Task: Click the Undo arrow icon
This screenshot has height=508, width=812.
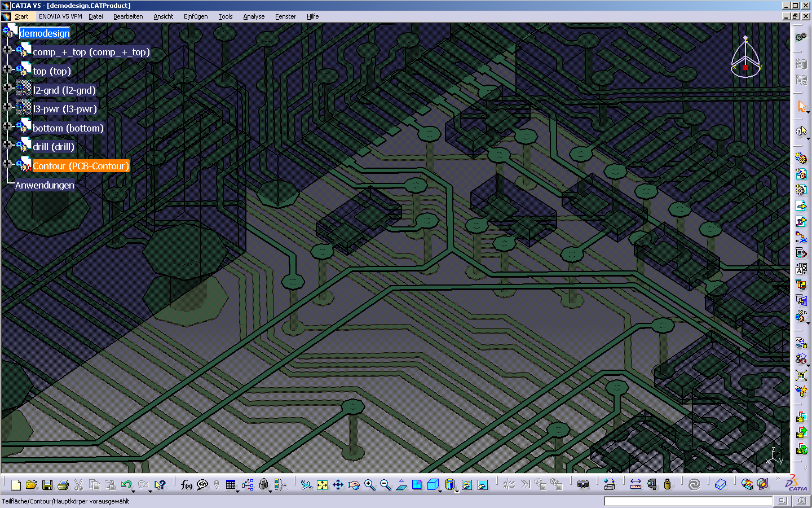Action: coord(126,485)
